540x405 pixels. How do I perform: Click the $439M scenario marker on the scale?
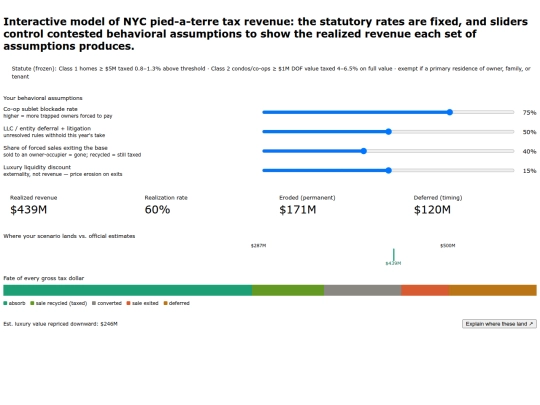(x=393, y=255)
